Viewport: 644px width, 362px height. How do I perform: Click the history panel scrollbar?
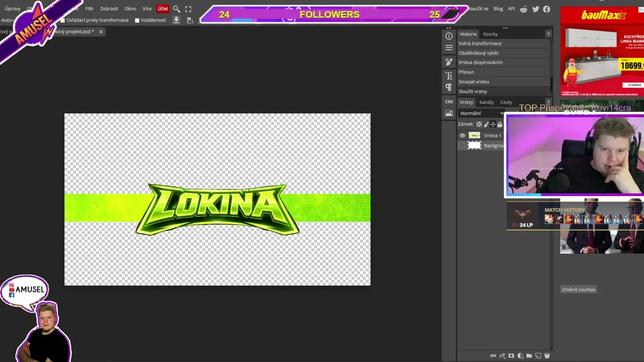pos(552,83)
